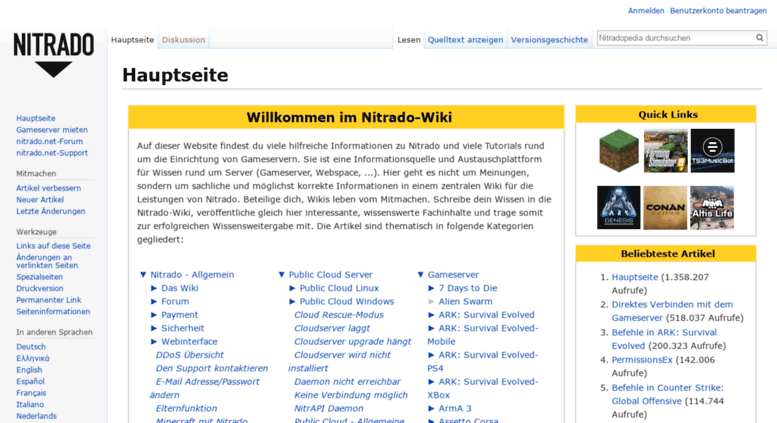777x423 pixels.
Task: Expand the Das Wiki subcategory arrow
Action: [154, 288]
